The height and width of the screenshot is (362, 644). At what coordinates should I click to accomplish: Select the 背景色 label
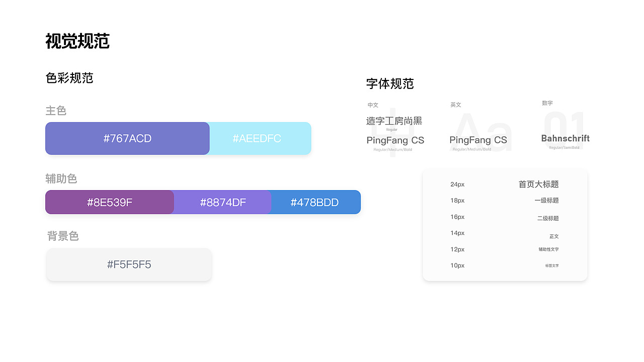[62, 236]
